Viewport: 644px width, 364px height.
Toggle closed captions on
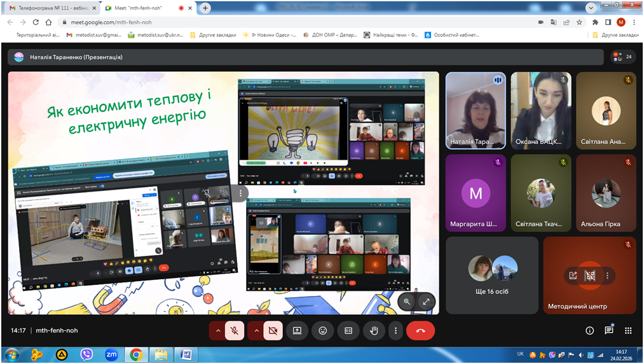348,331
